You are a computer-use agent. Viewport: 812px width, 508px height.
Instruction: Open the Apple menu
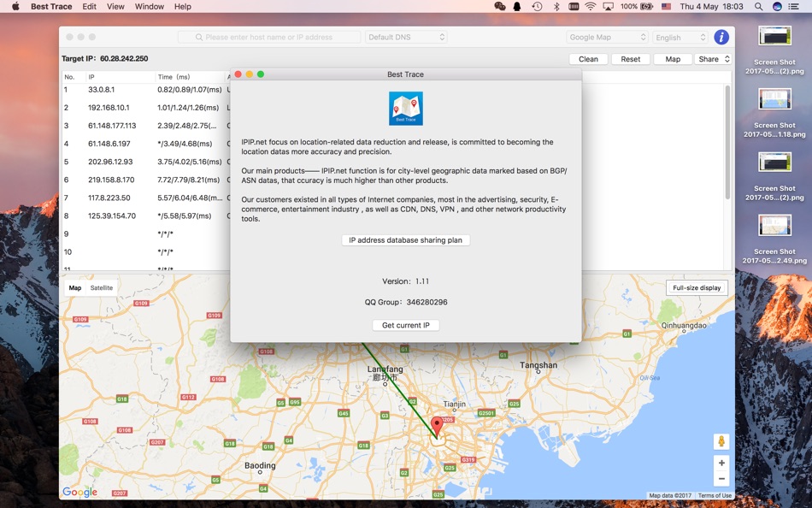(15, 6)
